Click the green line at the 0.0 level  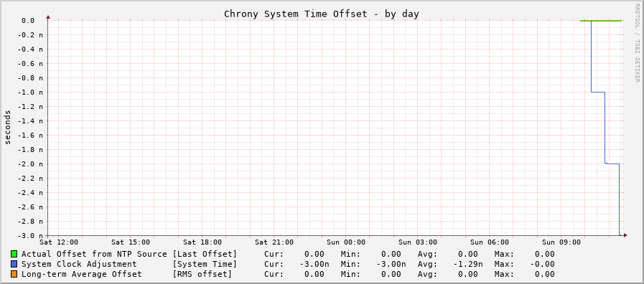601,21
